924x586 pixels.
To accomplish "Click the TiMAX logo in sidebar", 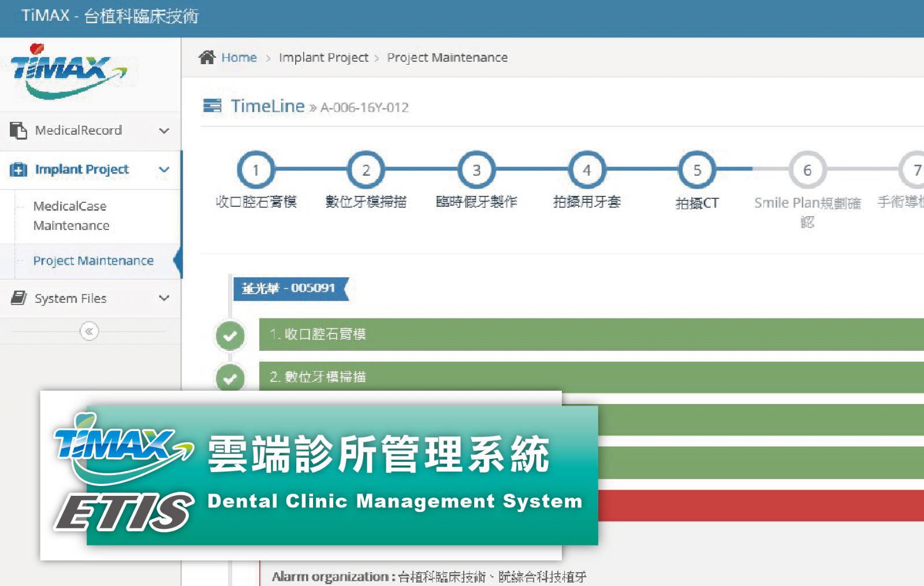I will pyautogui.click(x=68, y=71).
